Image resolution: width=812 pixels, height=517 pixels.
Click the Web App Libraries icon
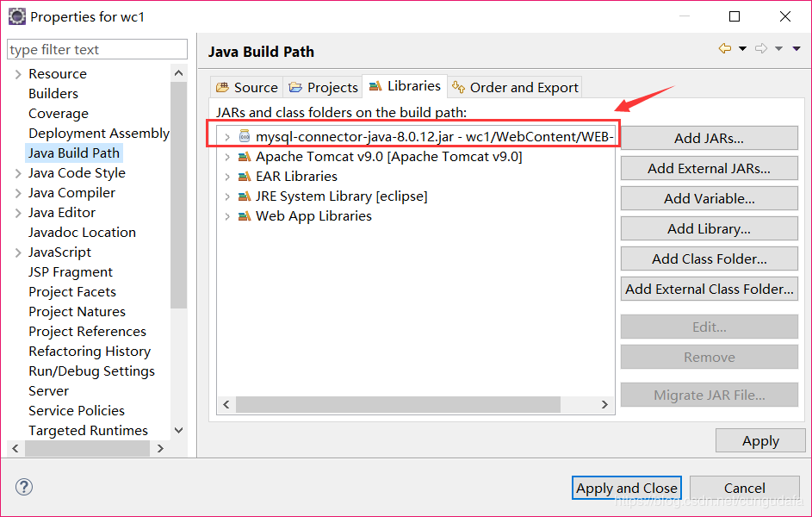click(x=245, y=216)
